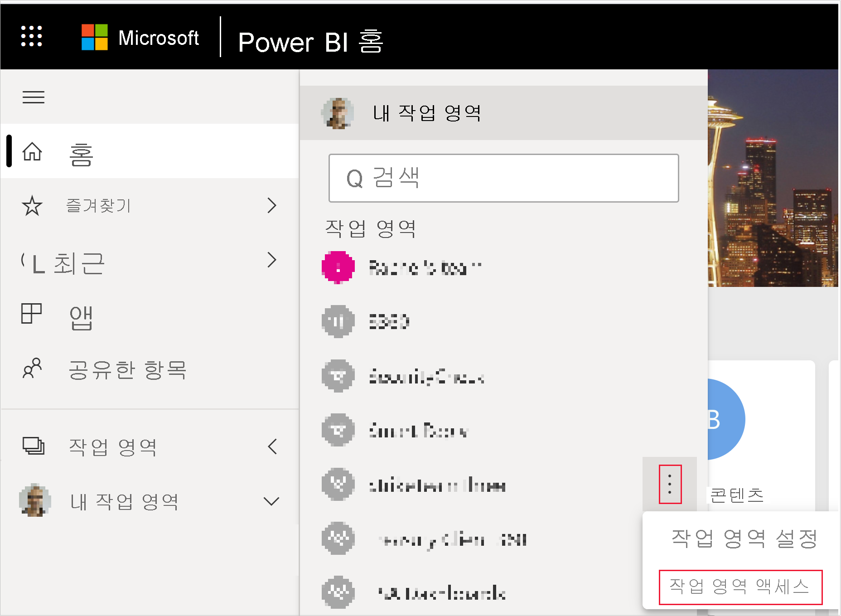This screenshot has width=841, height=616.
Task: Select 작업 영역 액세스 from the context menu
Action: [x=740, y=587]
